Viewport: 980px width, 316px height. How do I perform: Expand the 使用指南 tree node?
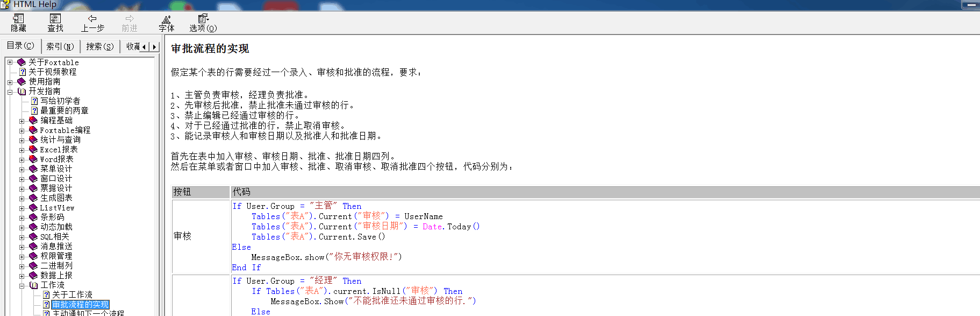10,82
